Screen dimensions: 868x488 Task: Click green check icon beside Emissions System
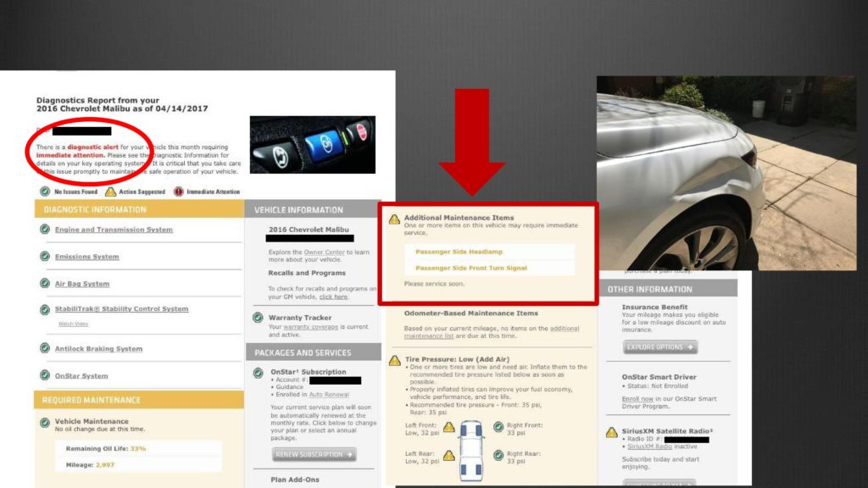[x=45, y=256]
